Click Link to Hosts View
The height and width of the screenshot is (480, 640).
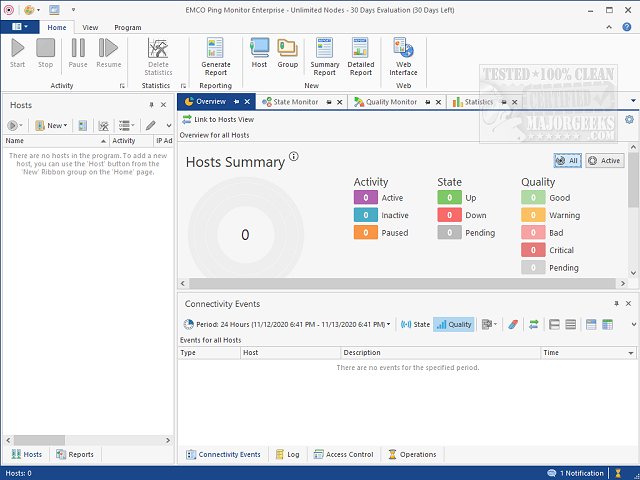217,119
